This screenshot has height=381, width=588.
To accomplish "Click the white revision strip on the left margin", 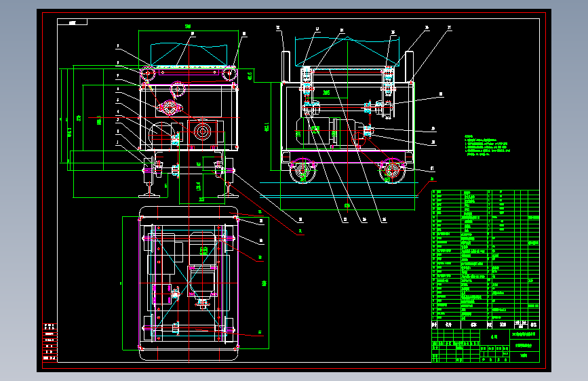I will coord(50,342).
